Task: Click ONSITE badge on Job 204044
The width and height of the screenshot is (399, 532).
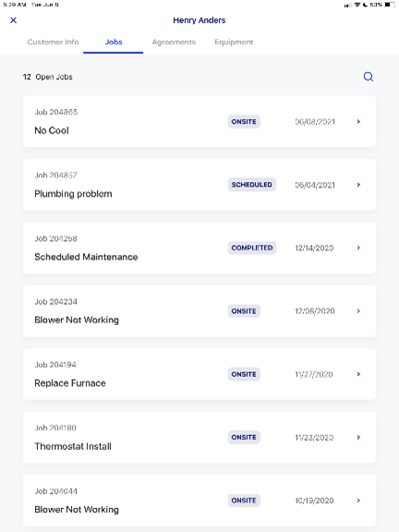Action: (x=244, y=500)
